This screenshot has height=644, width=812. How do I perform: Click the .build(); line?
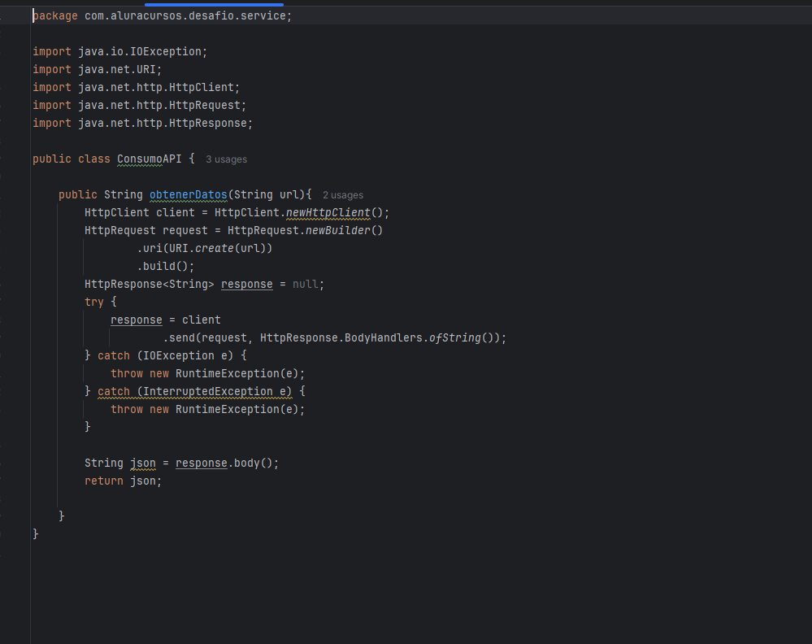click(x=166, y=267)
